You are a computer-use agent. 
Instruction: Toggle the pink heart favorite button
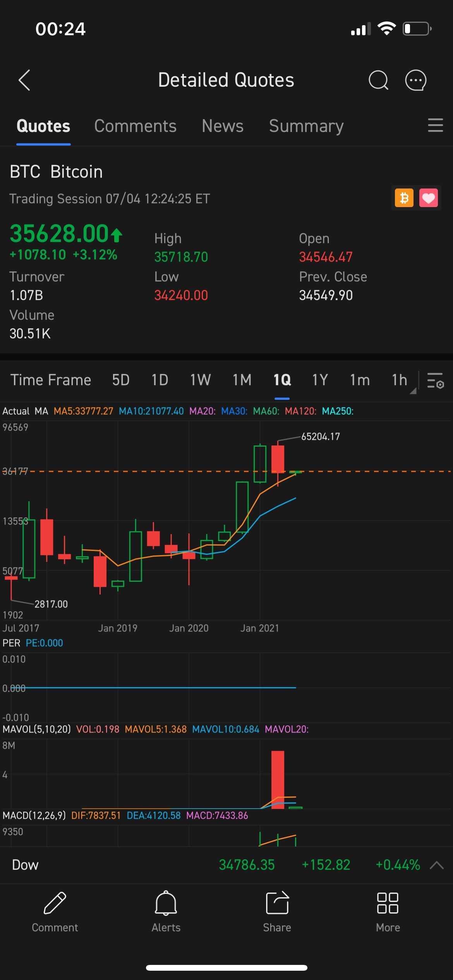(428, 198)
